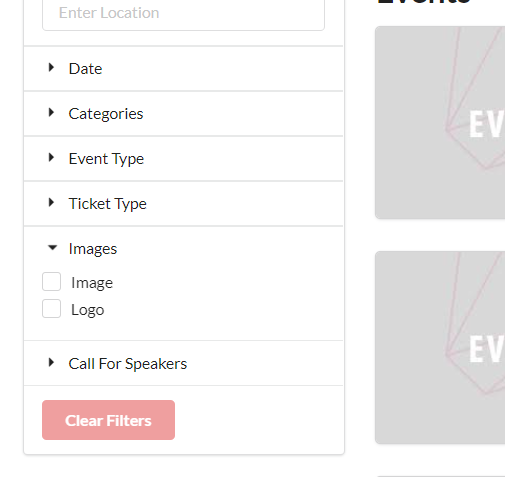This screenshot has height=477, width=505.
Task: Collapse Images using its down arrow
Action: point(52,248)
